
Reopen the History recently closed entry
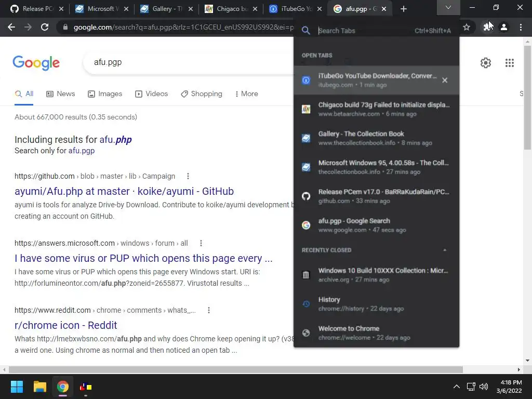click(376, 303)
